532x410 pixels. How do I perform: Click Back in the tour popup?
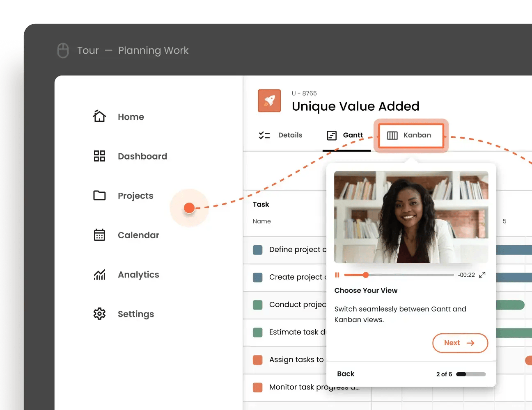click(x=346, y=374)
